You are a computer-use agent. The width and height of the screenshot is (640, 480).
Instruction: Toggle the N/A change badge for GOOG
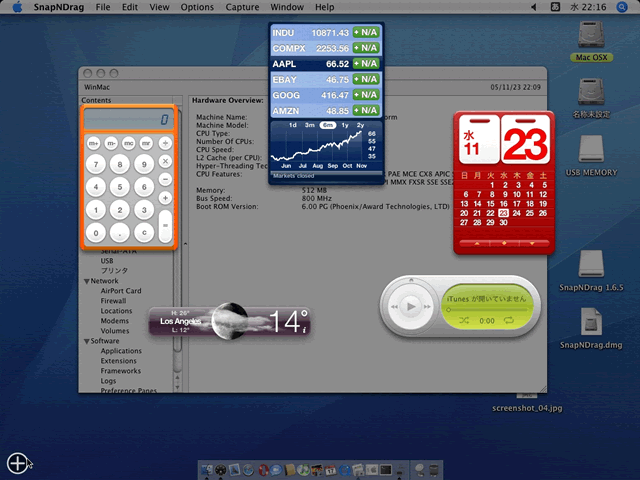tap(366, 95)
